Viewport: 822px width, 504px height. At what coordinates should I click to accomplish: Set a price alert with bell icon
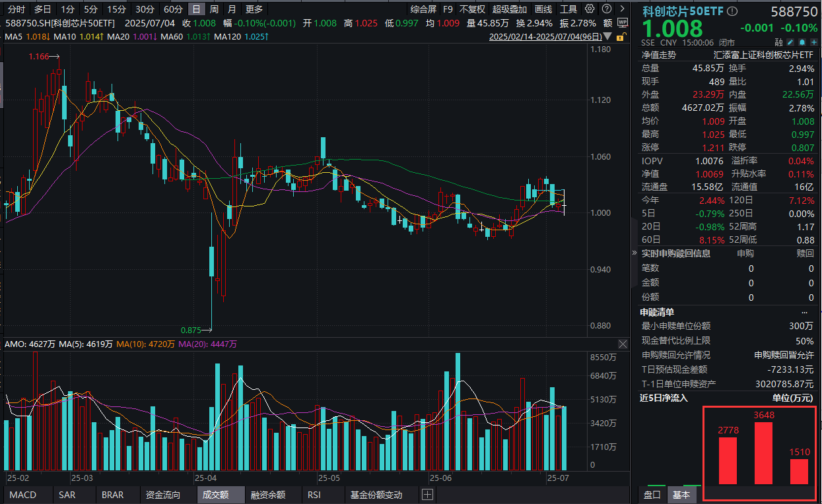pyautogui.click(x=802, y=42)
